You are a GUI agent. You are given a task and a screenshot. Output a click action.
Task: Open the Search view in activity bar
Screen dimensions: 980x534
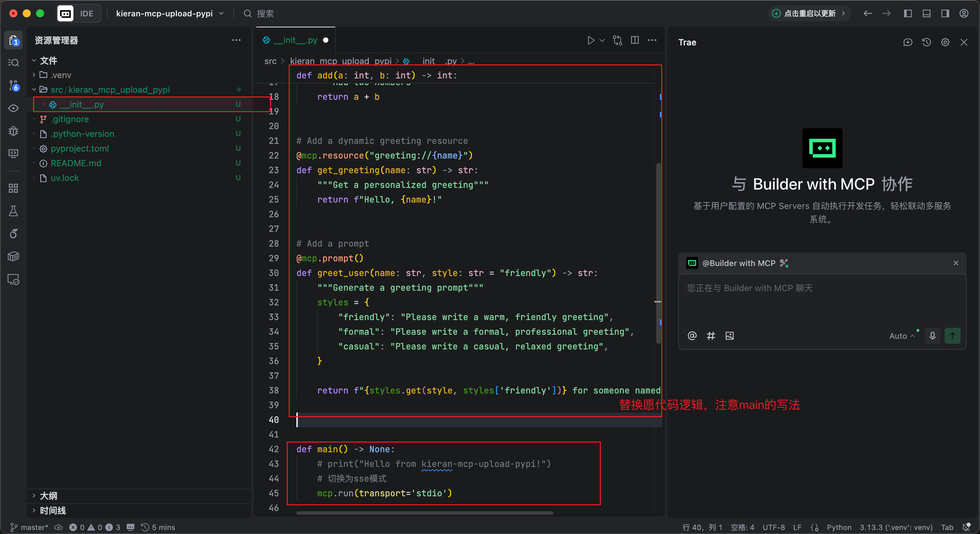13,62
